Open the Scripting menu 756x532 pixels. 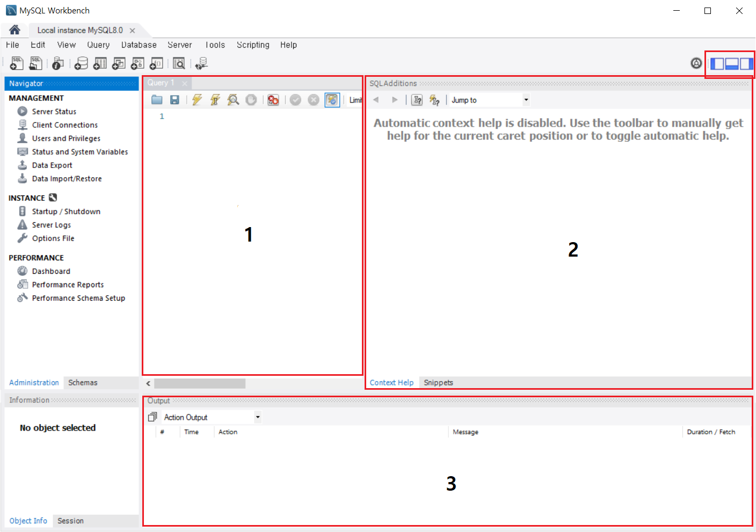click(x=253, y=45)
